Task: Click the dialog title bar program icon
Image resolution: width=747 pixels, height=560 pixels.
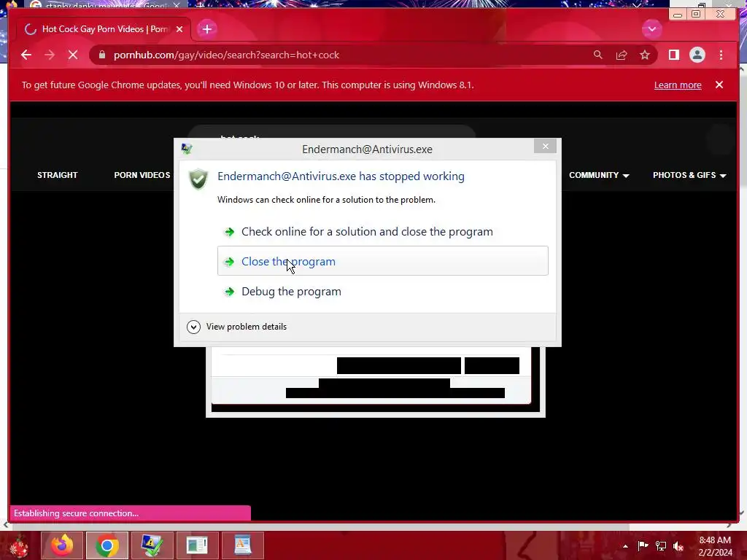Action: click(186, 149)
